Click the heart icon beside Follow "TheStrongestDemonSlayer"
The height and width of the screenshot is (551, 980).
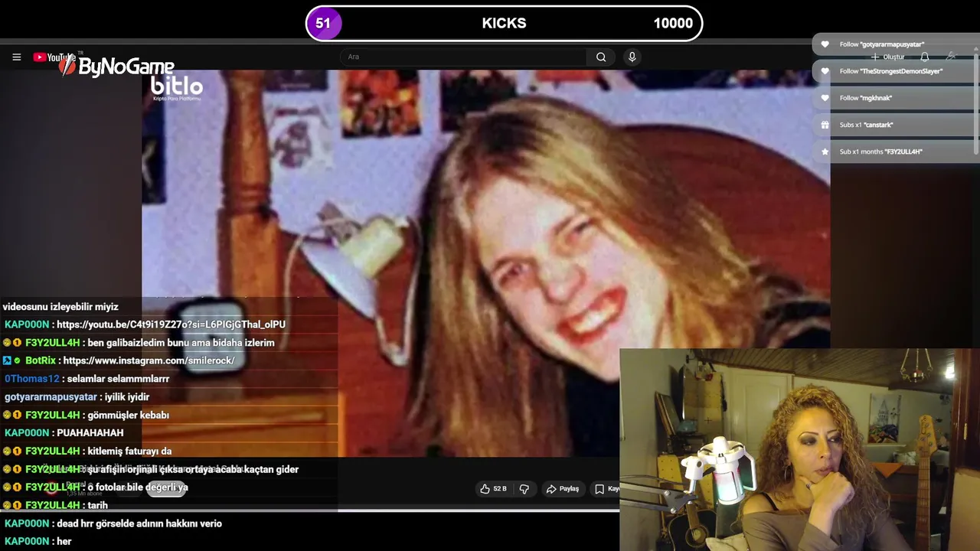click(x=825, y=71)
